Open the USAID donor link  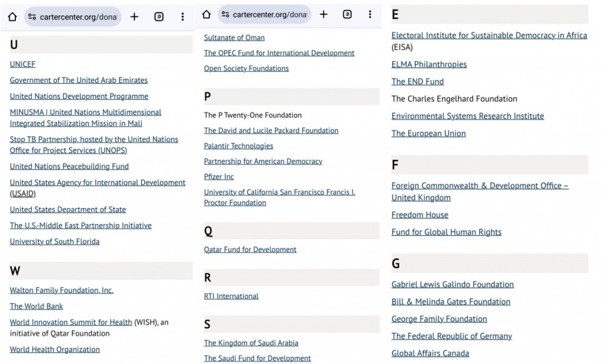pos(98,188)
